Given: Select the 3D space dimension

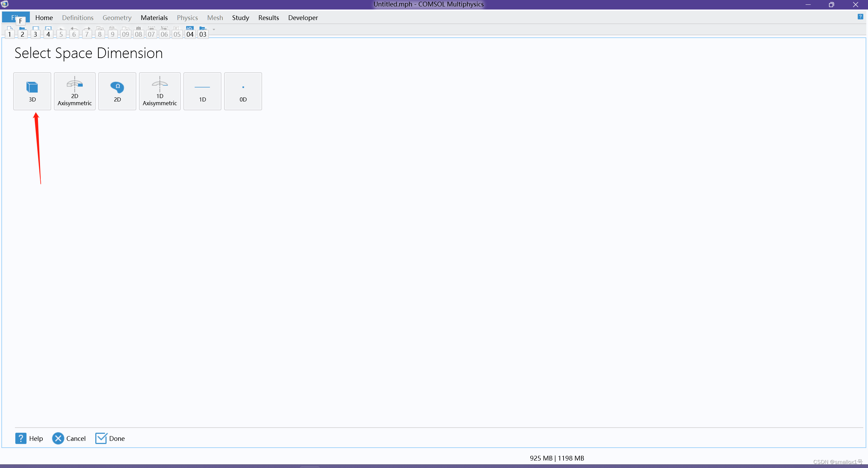Looking at the screenshot, I should pyautogui.click(x=32, y=91).
